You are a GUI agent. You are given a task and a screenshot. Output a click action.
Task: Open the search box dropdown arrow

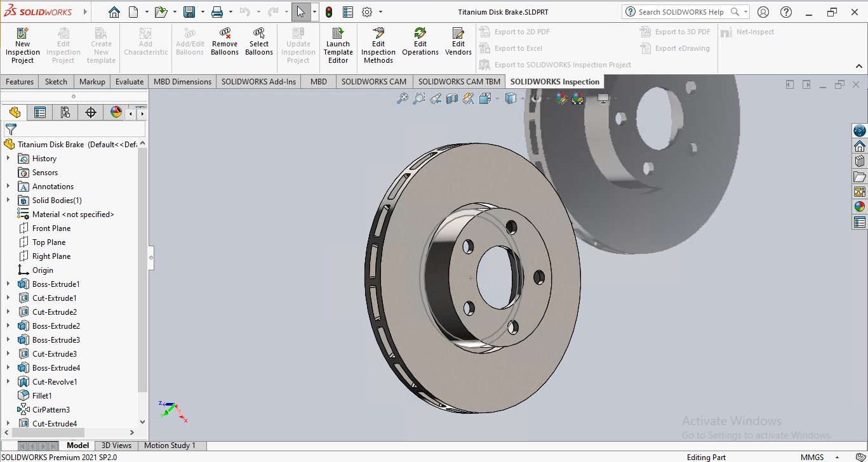coord(745,12)
